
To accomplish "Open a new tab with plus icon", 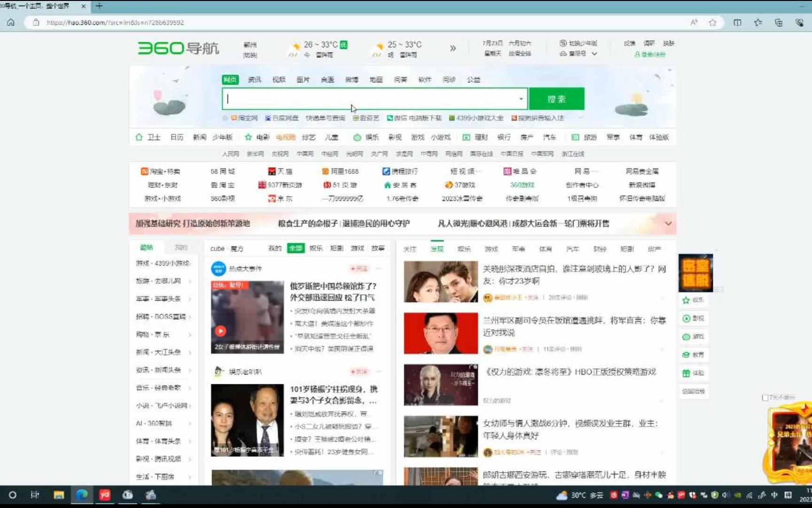I will 99,6.
